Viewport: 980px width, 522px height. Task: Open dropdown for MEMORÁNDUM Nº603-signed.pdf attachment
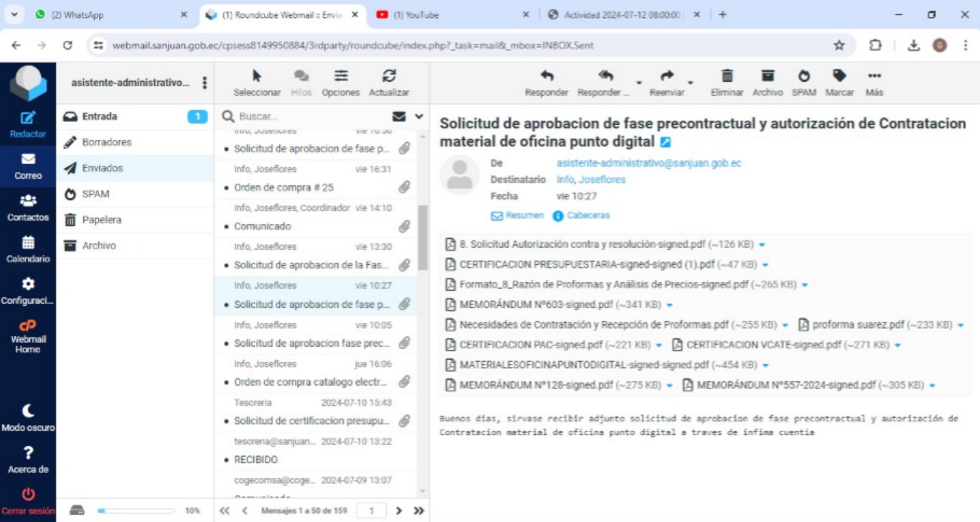point(669,305)
